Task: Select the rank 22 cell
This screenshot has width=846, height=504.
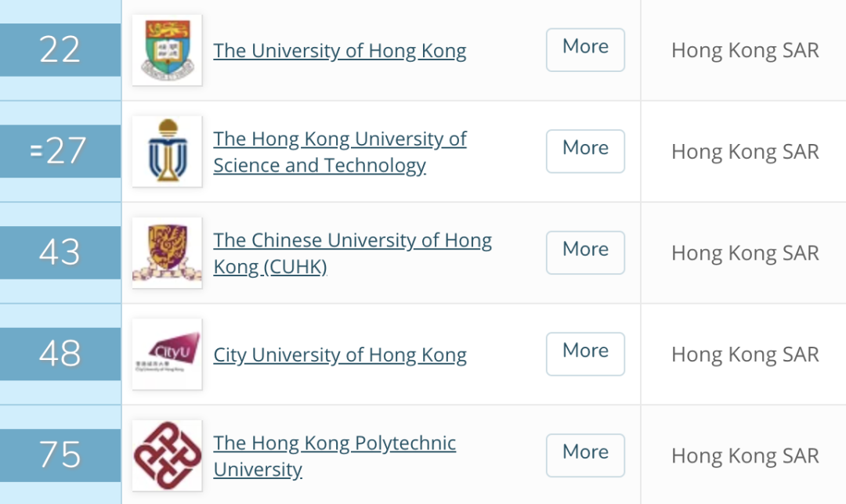Action: pos(60,50)
